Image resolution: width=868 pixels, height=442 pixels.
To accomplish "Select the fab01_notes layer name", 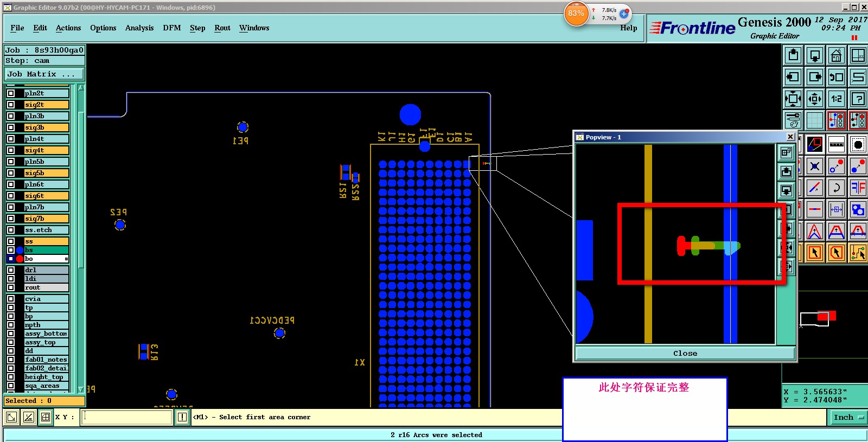I will click(47, 360).
